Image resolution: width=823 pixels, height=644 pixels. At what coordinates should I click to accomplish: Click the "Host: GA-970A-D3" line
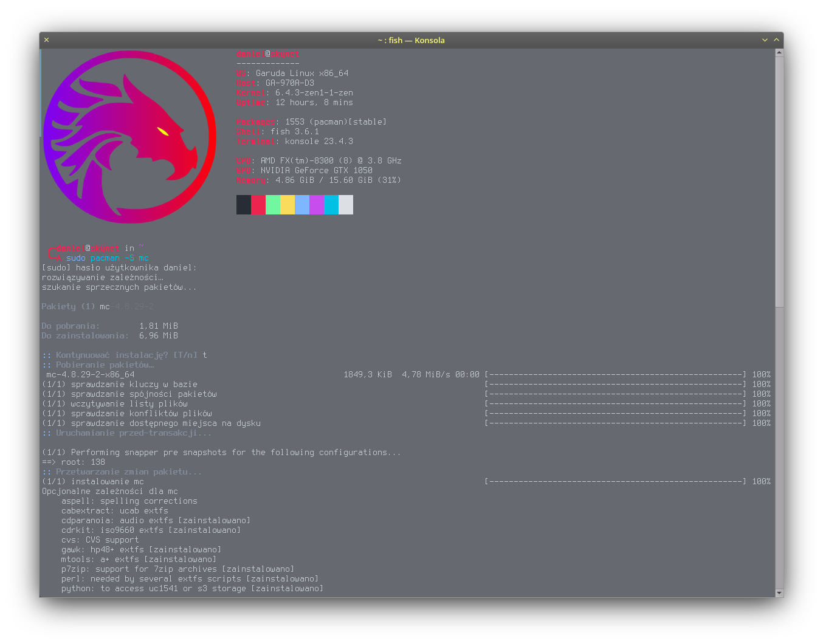pyautogui.click(x=275, y=83)
